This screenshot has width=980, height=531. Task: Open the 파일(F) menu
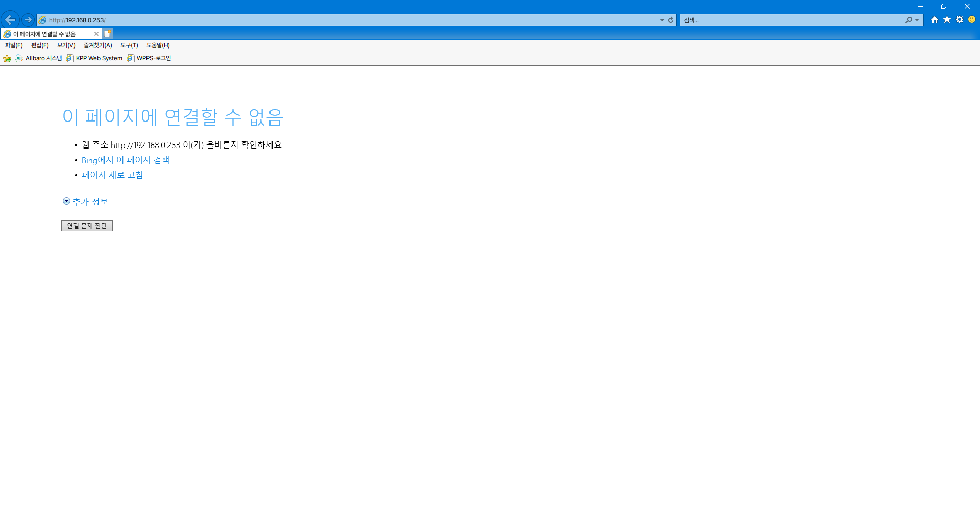(14, 45)
